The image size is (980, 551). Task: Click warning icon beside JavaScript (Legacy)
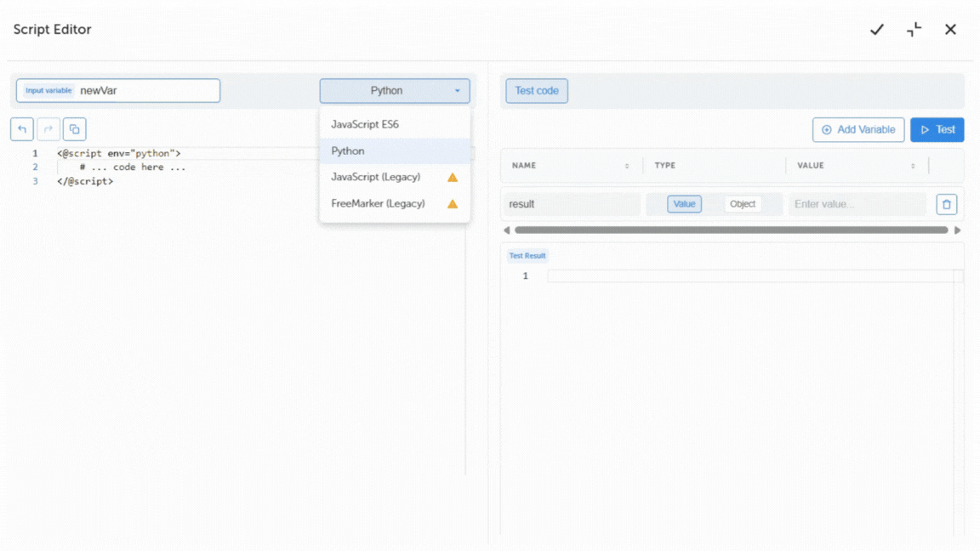click(x=452, y=177)
